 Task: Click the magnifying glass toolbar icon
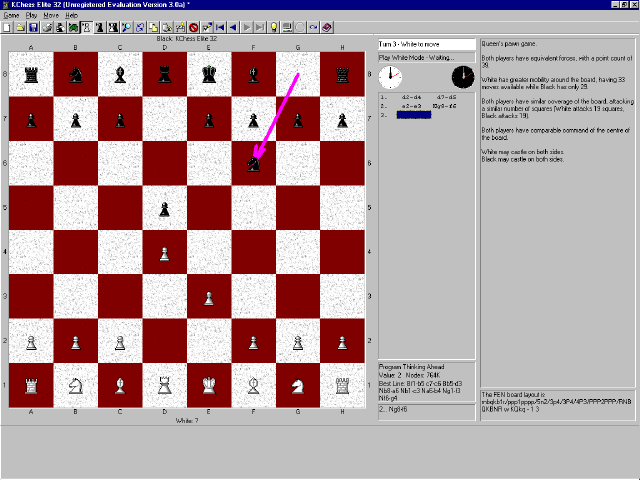(126, 27)
